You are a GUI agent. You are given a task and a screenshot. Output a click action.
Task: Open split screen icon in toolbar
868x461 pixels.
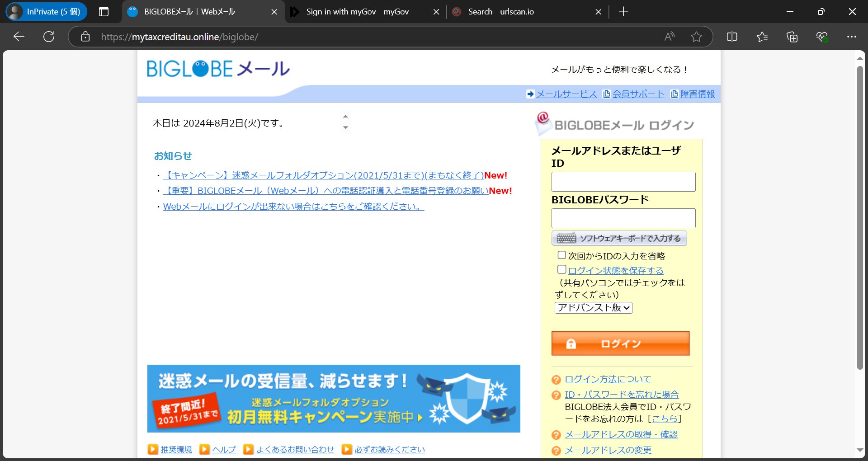[732, 37]
